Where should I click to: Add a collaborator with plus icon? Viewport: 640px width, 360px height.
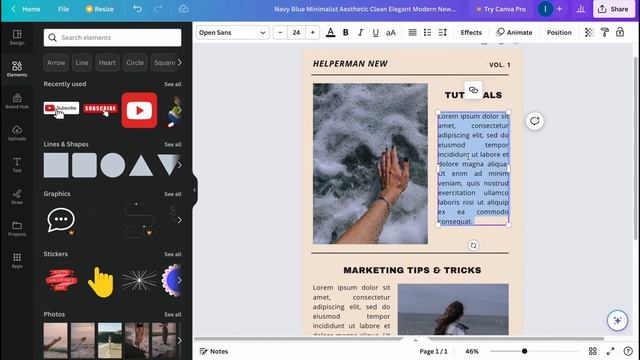click(560, 9)
